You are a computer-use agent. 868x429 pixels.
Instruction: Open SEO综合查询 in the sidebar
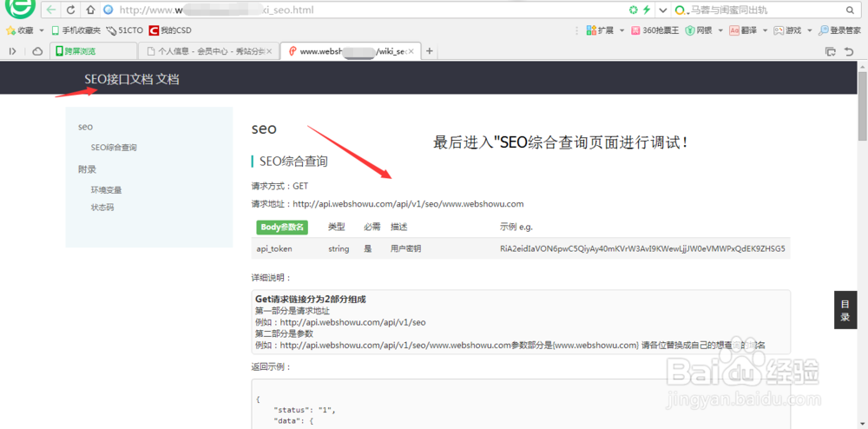pyautogui.click(x=114, y=148)
